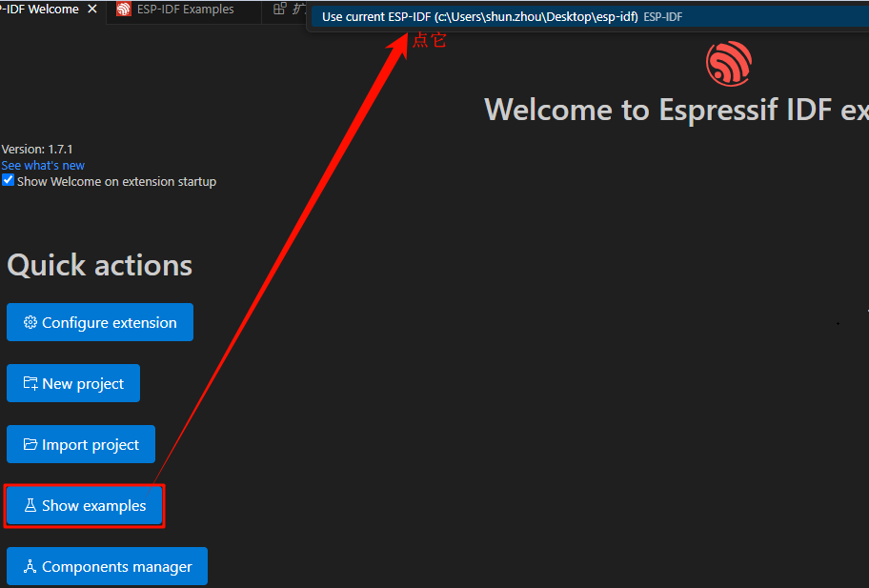Start a New project
This screenshot has height=588, width=869.
point(73,383)
